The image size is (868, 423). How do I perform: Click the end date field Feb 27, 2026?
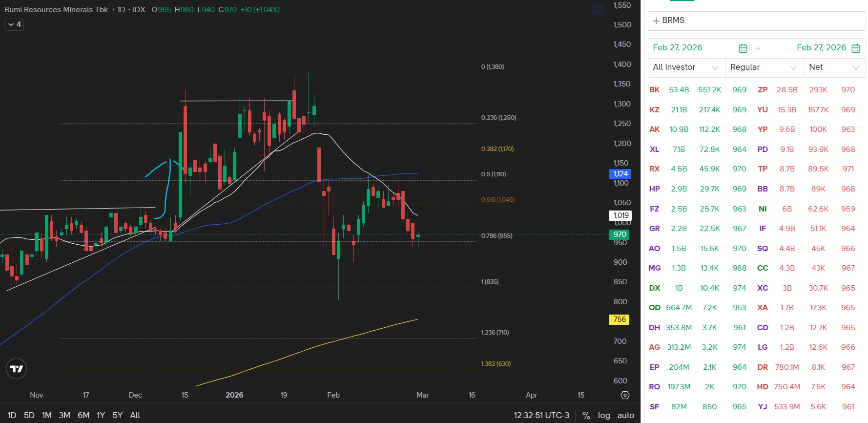pos(821,47)
